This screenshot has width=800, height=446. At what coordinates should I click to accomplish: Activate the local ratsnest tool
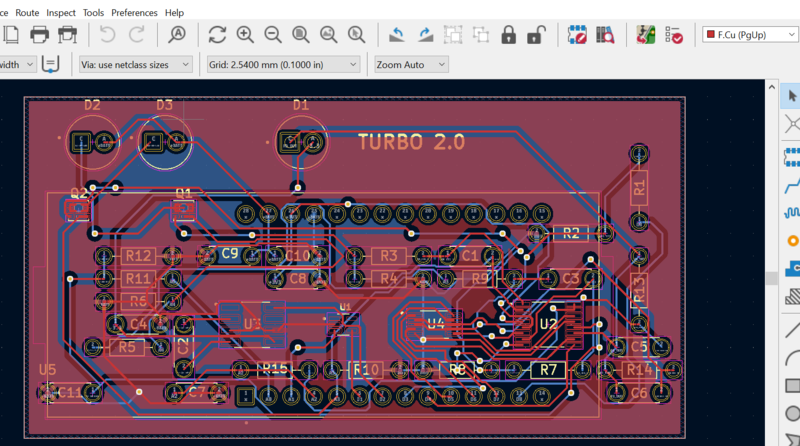tap(792, 123)
